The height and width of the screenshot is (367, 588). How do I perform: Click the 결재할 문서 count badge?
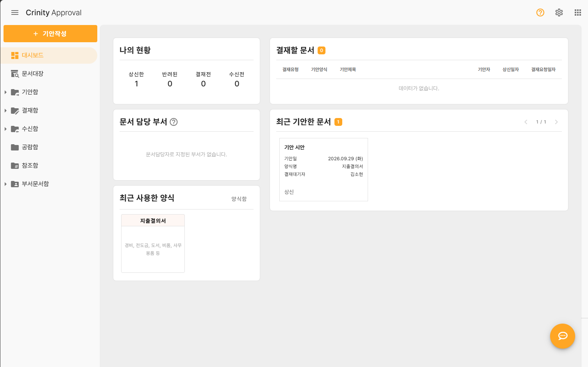[322, 50]
